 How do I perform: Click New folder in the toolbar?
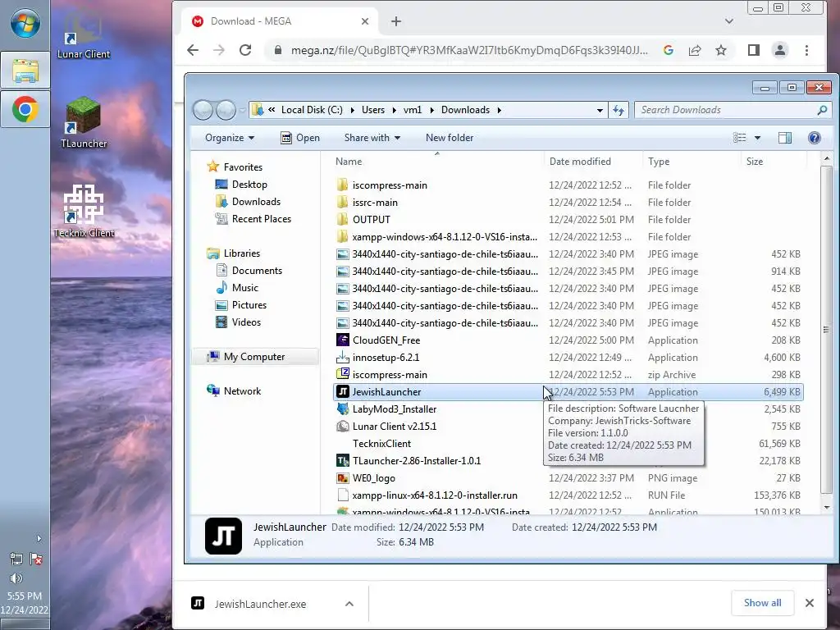tap(450, 138)
